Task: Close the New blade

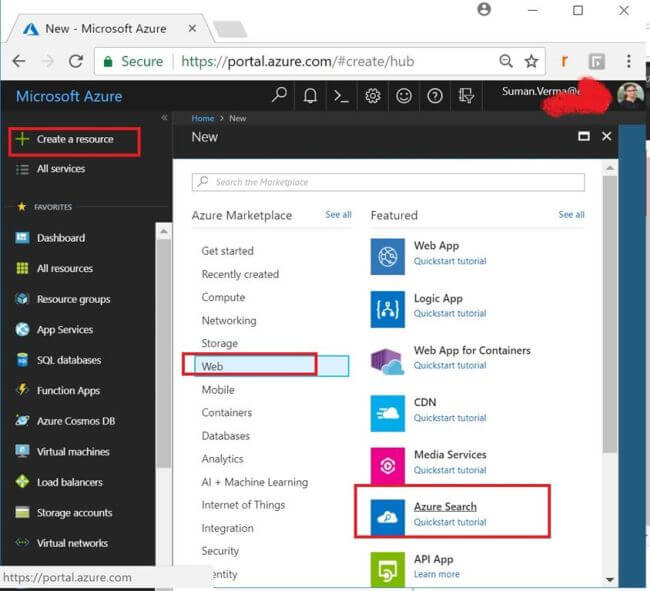Action: (606, 136)
